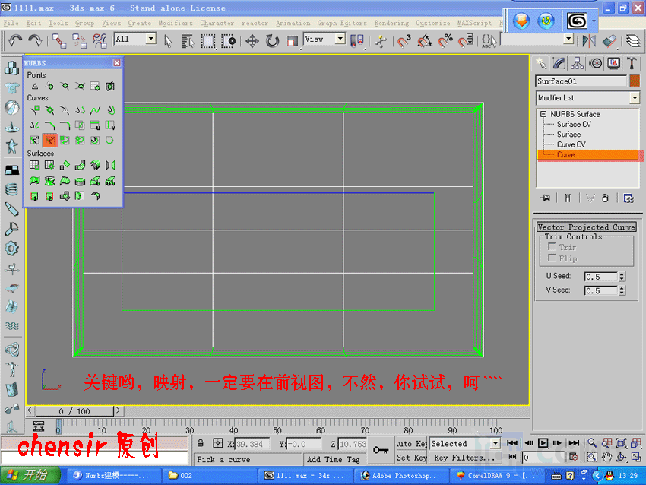Click the Align tool icon
Viewport: 646px width, 485px height.
(609, 40)
